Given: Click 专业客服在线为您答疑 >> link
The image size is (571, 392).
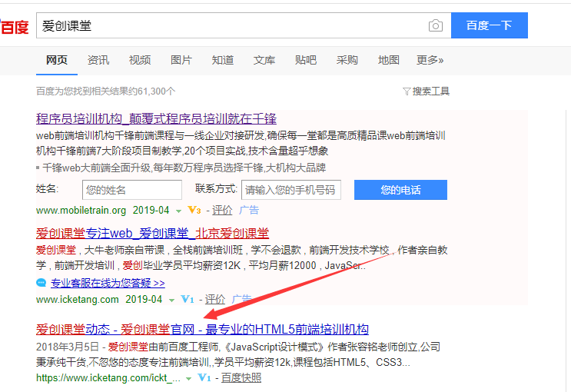Looking at the screenshot, I should click(x=108, y=283).
